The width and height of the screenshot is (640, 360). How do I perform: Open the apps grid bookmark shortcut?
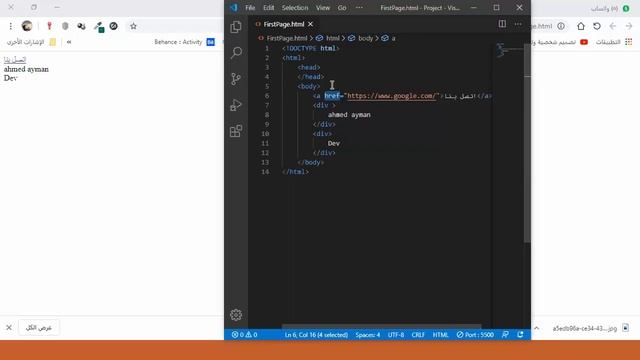pos(629,42)
